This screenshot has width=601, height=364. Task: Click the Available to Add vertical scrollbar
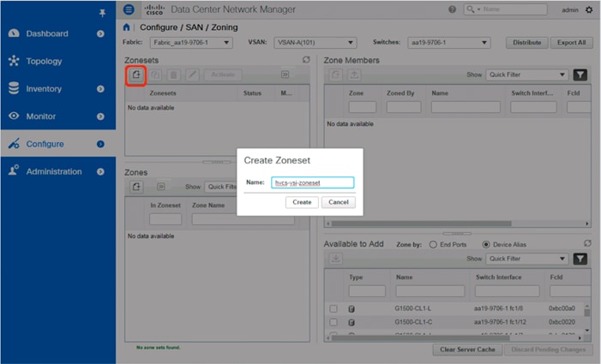[587, 313]
